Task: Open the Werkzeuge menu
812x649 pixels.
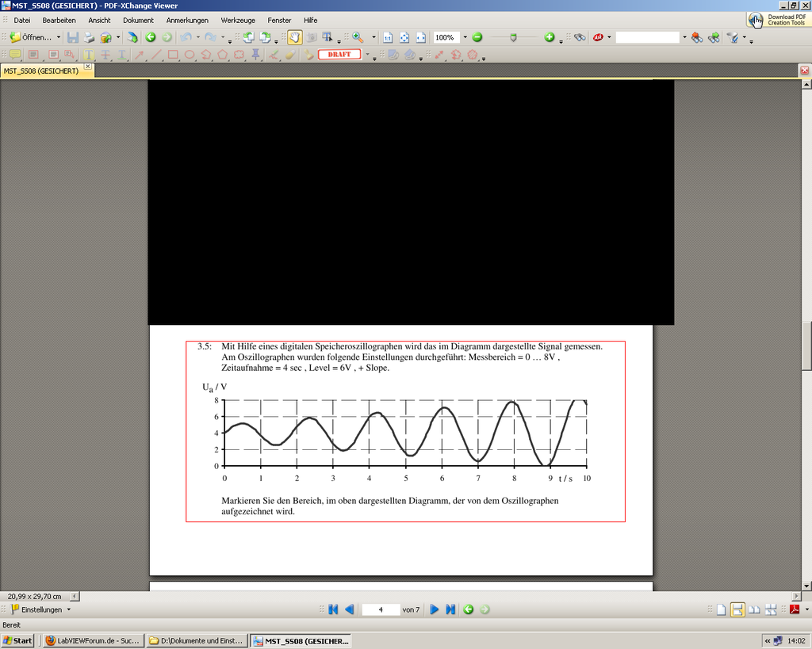Action: tap(238, 20)
